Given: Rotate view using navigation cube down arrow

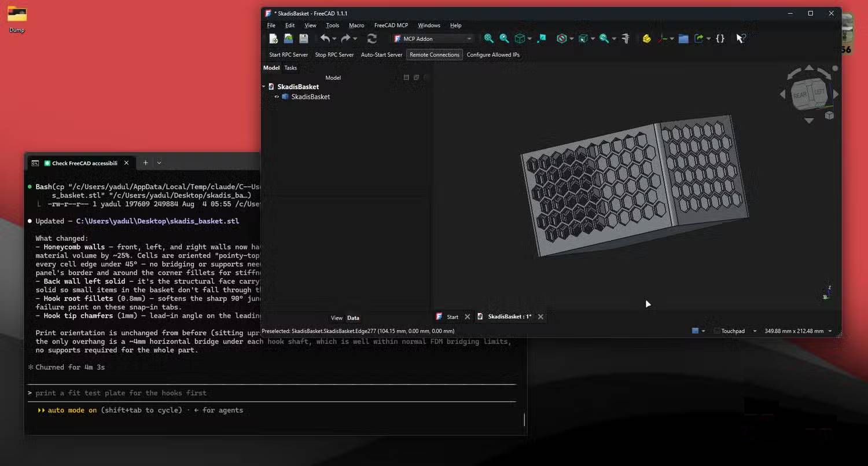Looking at the screenshot, I should (x=809, y=120).
